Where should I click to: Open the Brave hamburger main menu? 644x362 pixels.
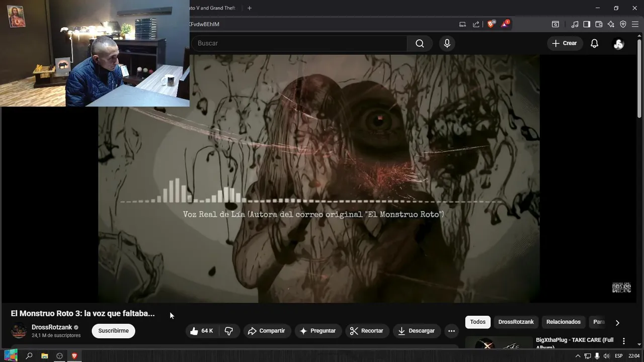point(635,24)
